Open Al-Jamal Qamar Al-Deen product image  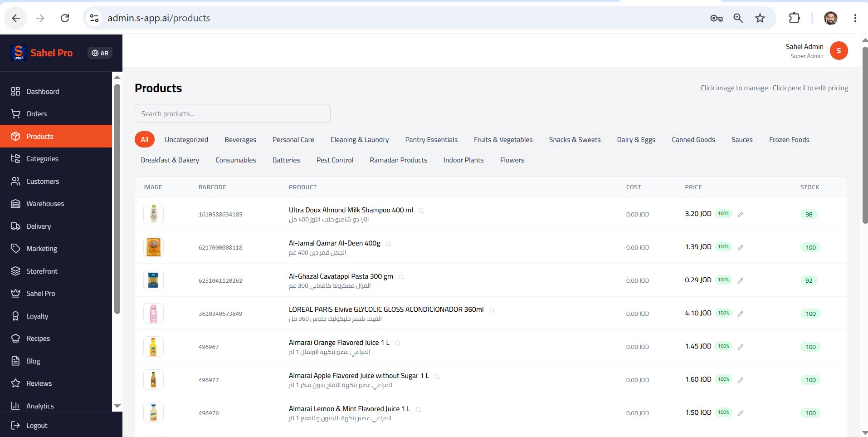click(x=153, y=247)
